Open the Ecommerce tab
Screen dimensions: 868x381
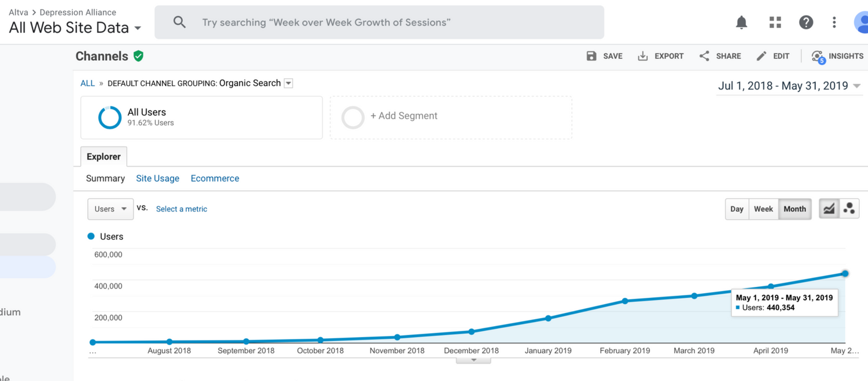pos(215,179)
